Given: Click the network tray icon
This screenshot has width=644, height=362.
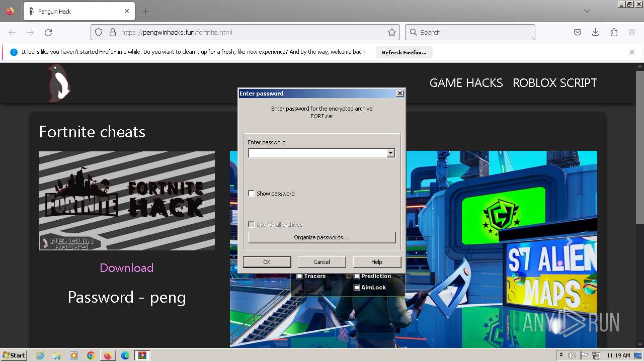Looking at the screenshot, I should pyautogui.click(x=596, y=355).
